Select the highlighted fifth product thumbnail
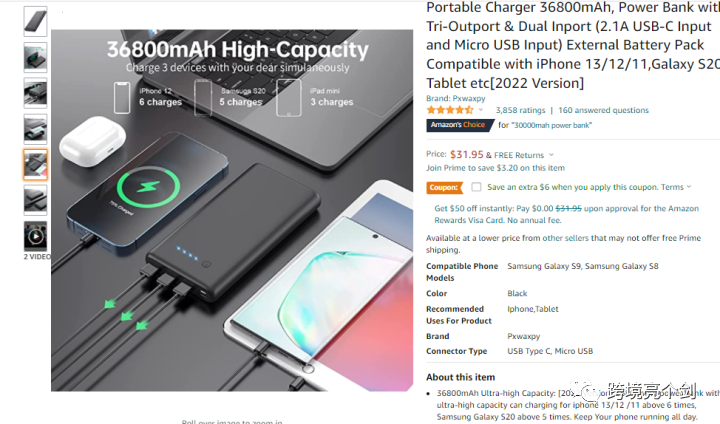The image size is (720, 424). 35,164
